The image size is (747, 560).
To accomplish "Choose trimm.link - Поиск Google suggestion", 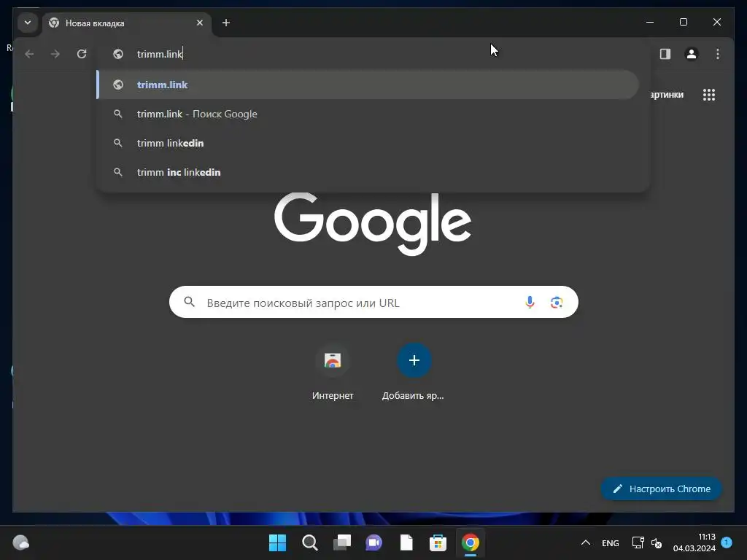I will (368, 114).
